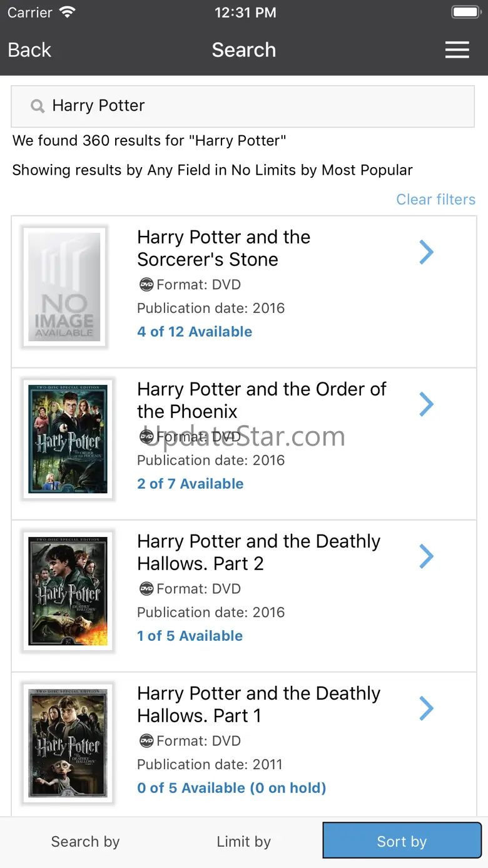Tap Order of the Phoenix cover thumbnail
This screenshot has height=868, width=488.
(x=68, y=439)
